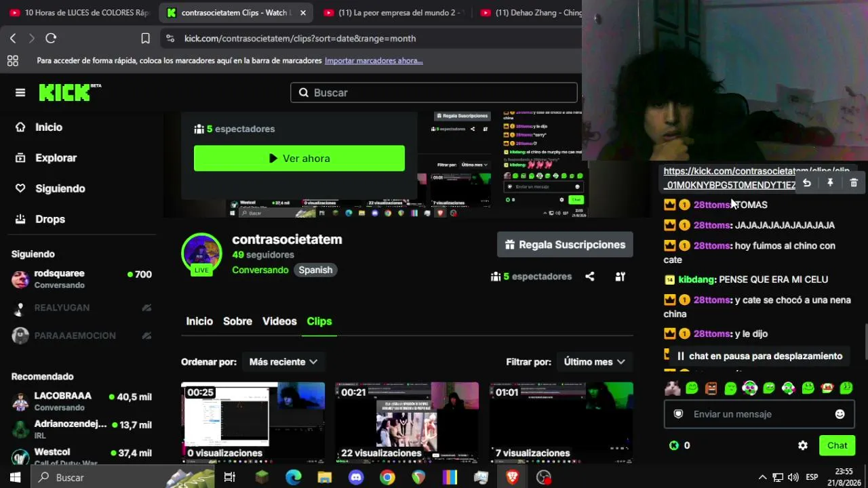Image resolution: width=868 pixels, height=488 pixels.
Task: Switch to the Sobre channel tab
Action: 237,321
